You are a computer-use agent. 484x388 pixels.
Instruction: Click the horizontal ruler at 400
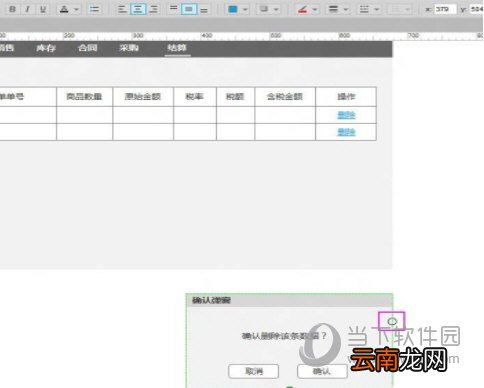click(x=207, y=36)
